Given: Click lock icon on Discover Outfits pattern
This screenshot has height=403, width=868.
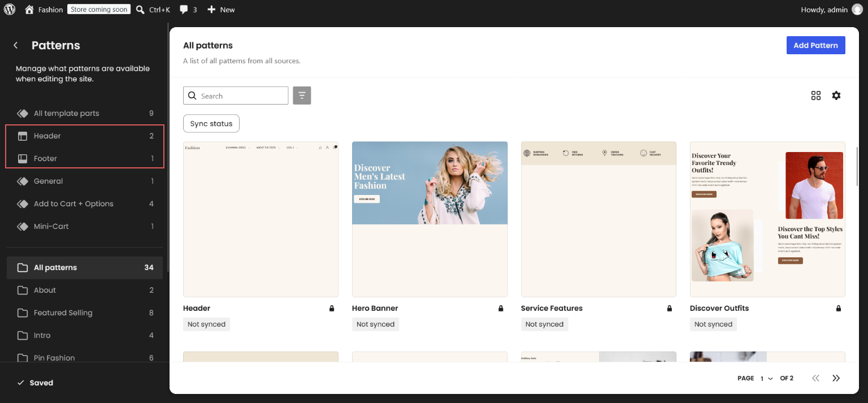Looking at the screenshot, I should pos(839,309).
